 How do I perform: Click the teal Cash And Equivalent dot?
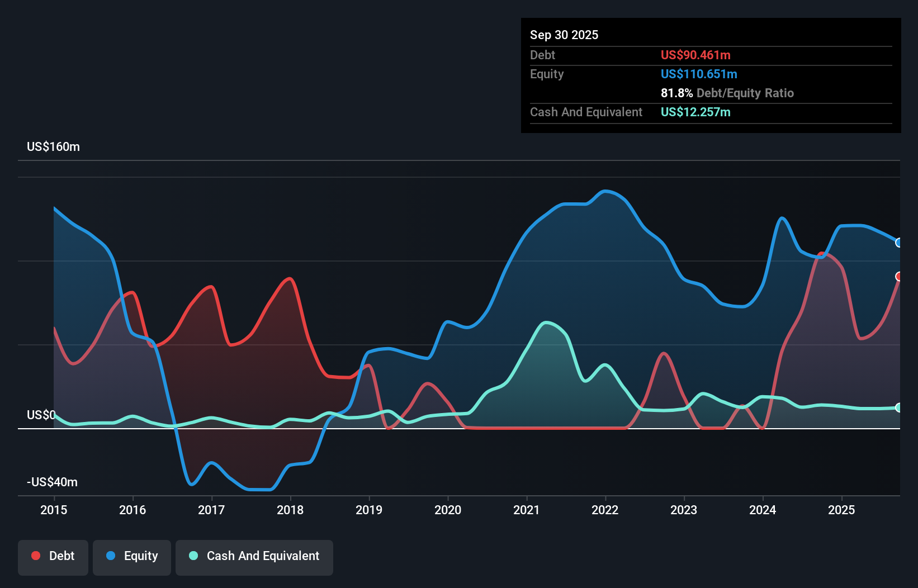tap(192, 556)
